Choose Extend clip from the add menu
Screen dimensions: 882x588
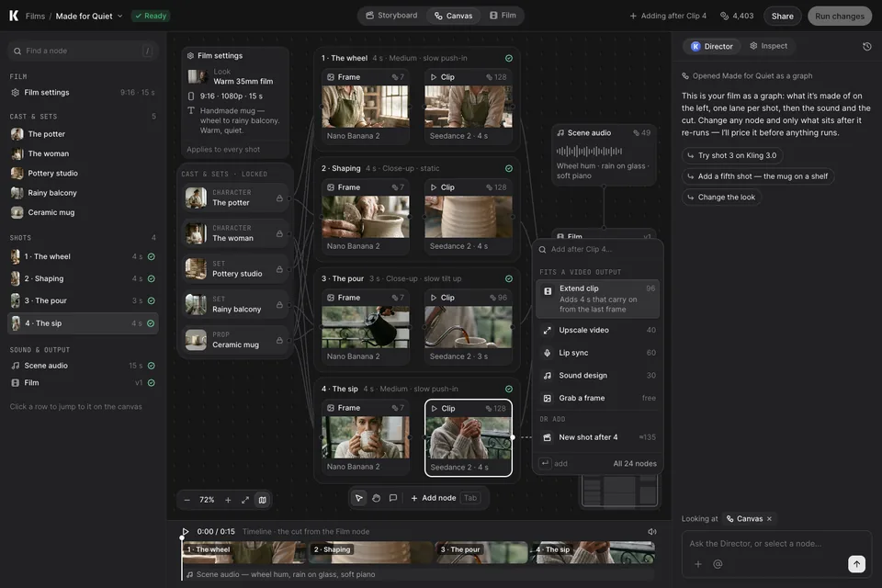(597, 299)
